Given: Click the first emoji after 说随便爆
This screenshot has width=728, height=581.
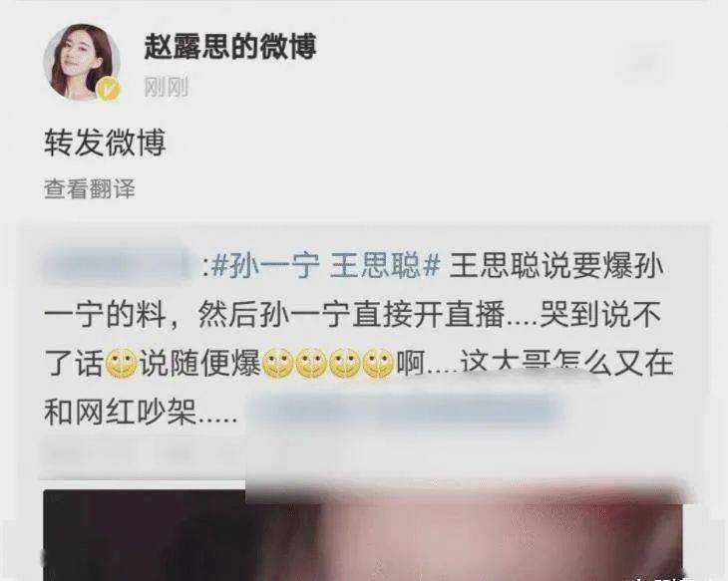Looking at the screenshot, I should point(277,363).
